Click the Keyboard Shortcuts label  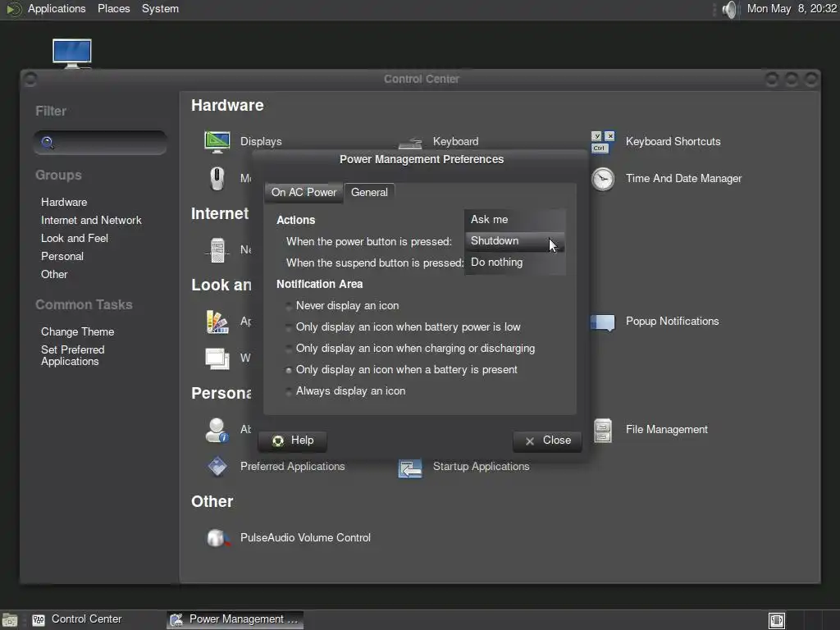pyautogui.click(x=673, y=142)
